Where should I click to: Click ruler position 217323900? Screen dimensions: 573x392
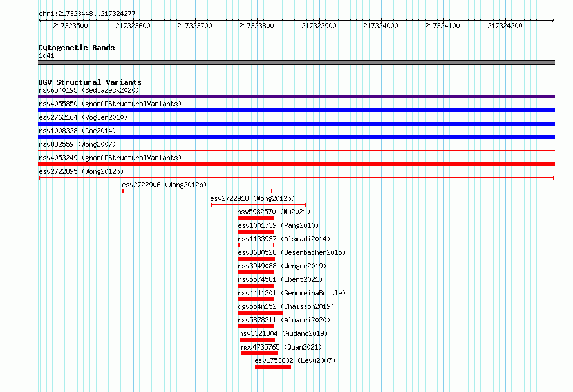click(319, 26)
